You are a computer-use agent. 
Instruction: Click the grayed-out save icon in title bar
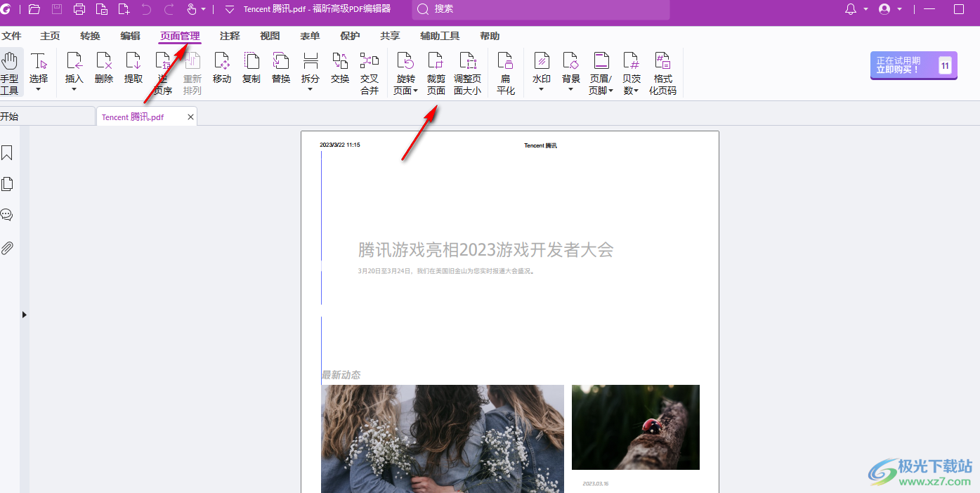[57, 9]
